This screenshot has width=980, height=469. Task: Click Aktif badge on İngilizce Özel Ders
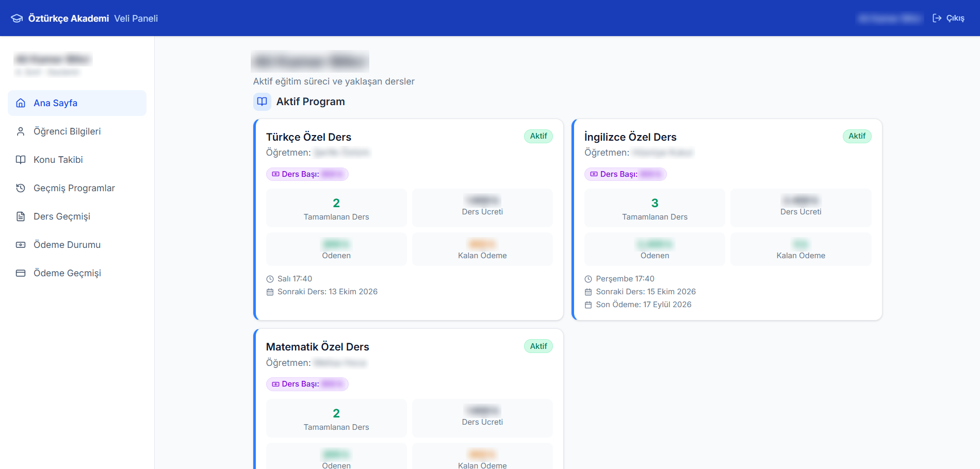tap(857, 136)
